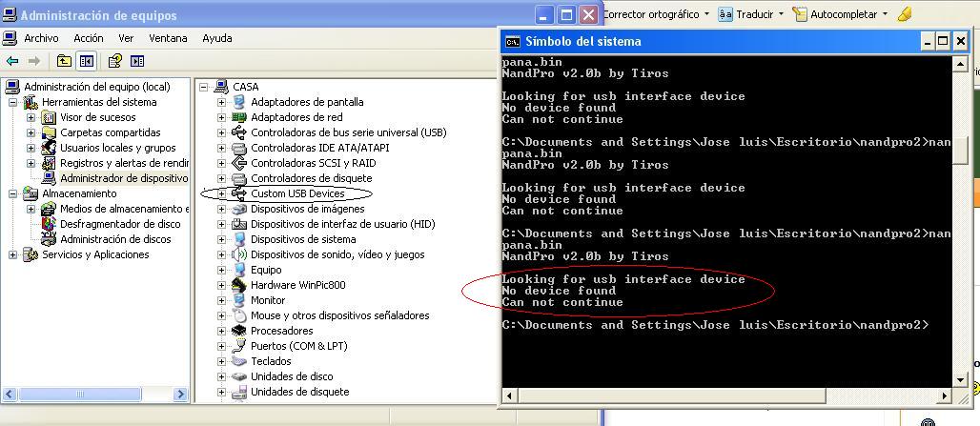This screenshot has height=426, width=980.
Task: Click the Desfragmentador de disco icon
Action: click(x=49, y=224)
